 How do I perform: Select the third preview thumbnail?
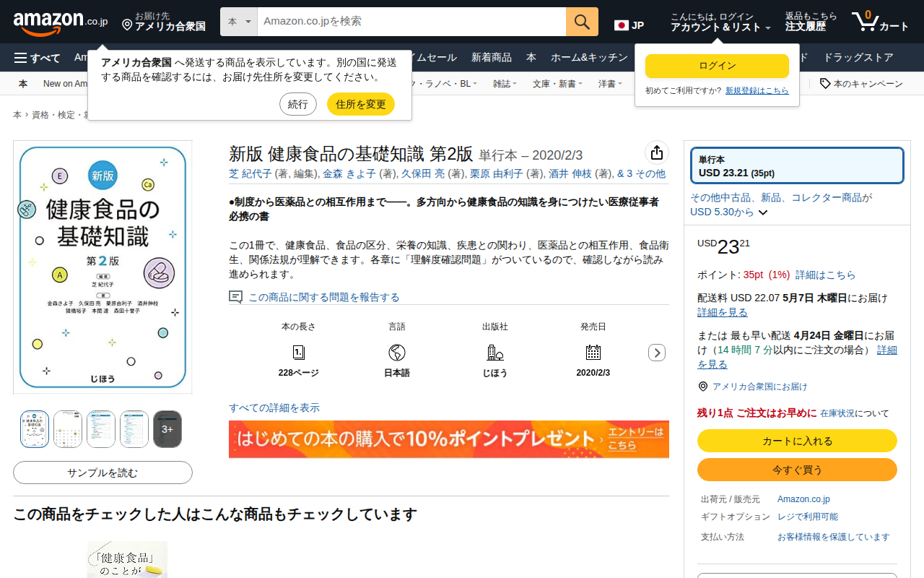tap(101, 429)
